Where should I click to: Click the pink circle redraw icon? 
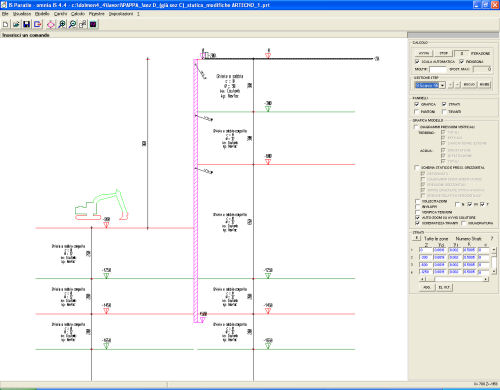[51, 24]
